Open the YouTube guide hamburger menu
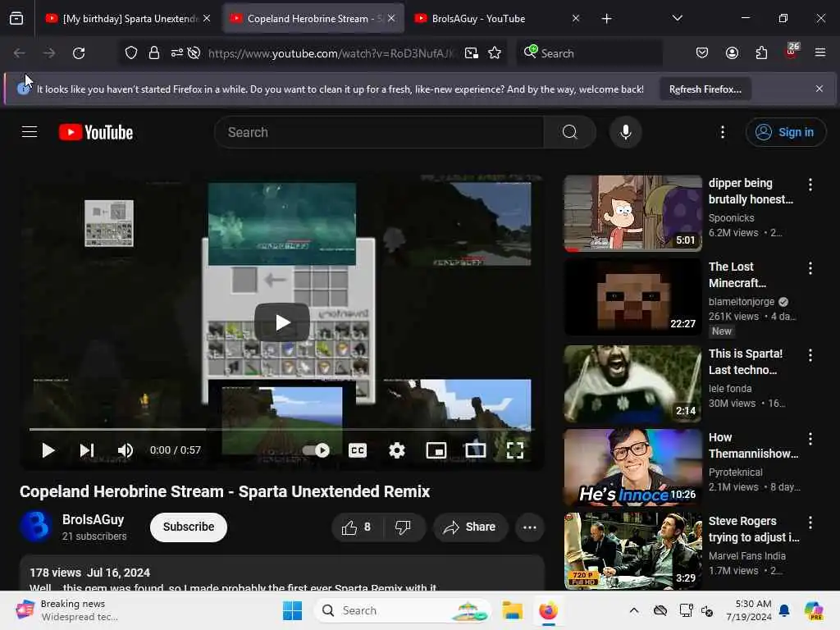Screen dimensions: 840x630 click(30, 132)
